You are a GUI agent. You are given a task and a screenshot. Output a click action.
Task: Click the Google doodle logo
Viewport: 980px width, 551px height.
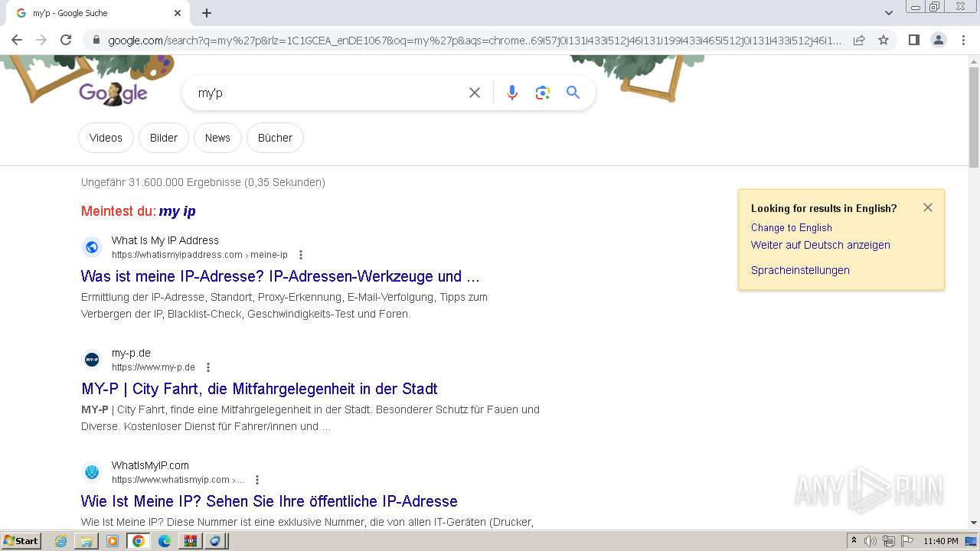(x=113, y=93)
